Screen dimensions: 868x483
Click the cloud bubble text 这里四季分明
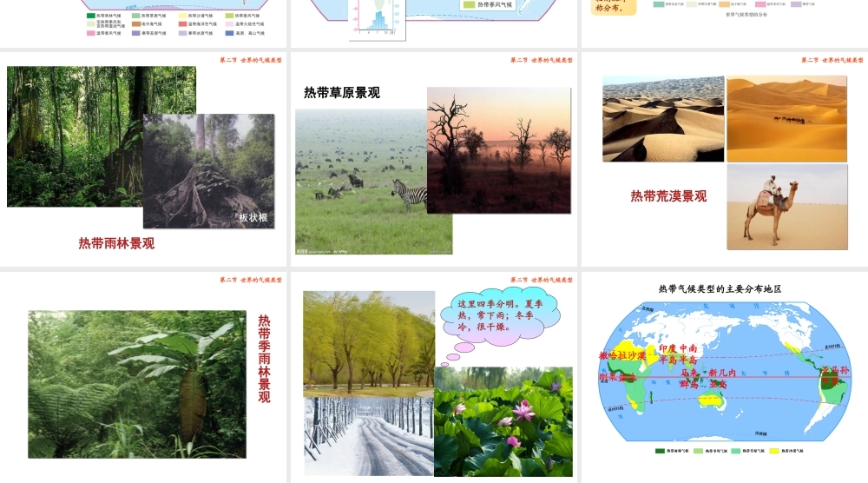coord(501,315)
